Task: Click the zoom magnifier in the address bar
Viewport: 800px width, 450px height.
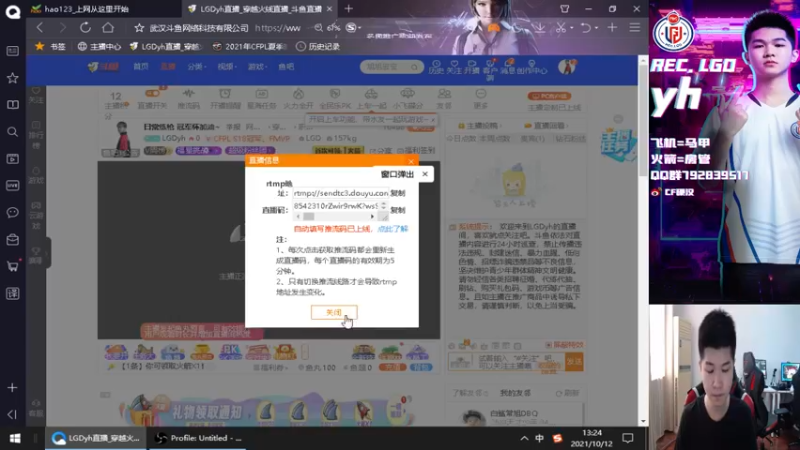Action: [318, 28]
